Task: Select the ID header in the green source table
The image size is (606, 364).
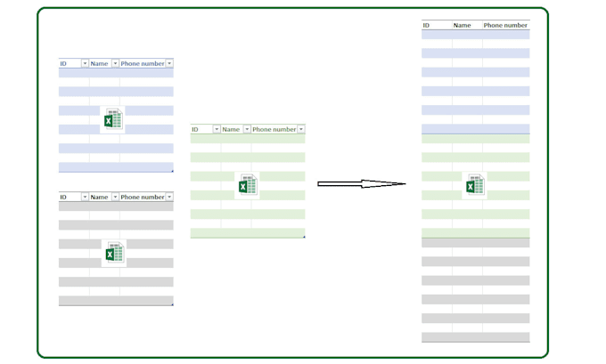Action: pyautogui.click(x=195, y=130)
